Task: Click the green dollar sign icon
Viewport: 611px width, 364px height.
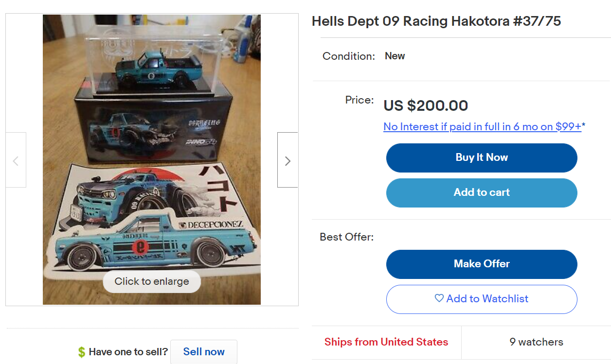Action: point(81,352)
